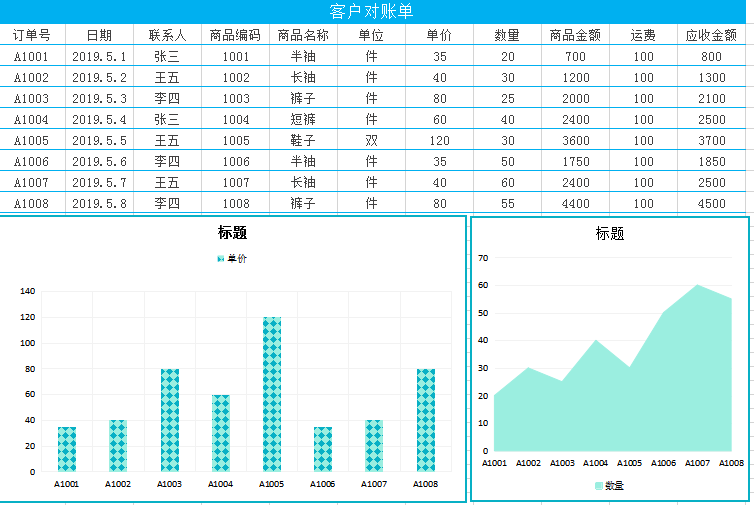Viewport: 754px width, 505px height.
Task: Select product amount cell 1750
Action: [576, 161]
